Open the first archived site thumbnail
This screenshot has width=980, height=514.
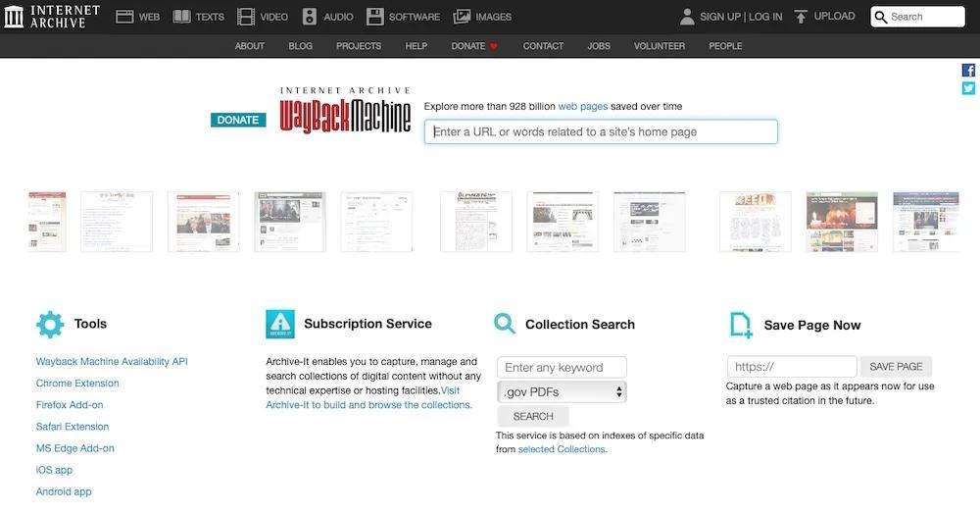coord(47,222)
